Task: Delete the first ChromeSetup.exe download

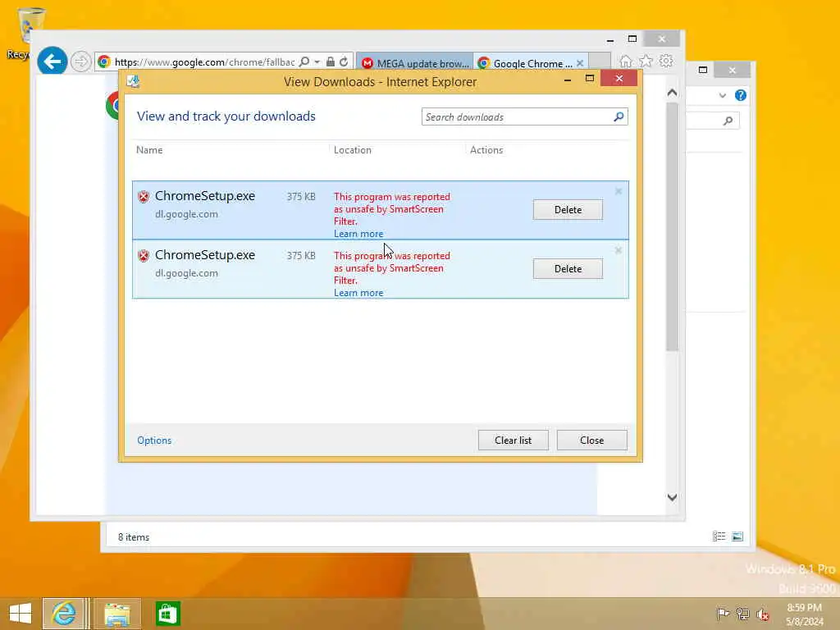Action: [x=568, y=209]
